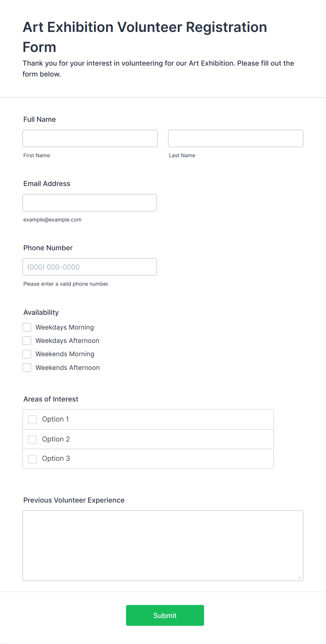326x644 pixels.
Task: Focus the Email Address text box
Action: coord(90,203)
